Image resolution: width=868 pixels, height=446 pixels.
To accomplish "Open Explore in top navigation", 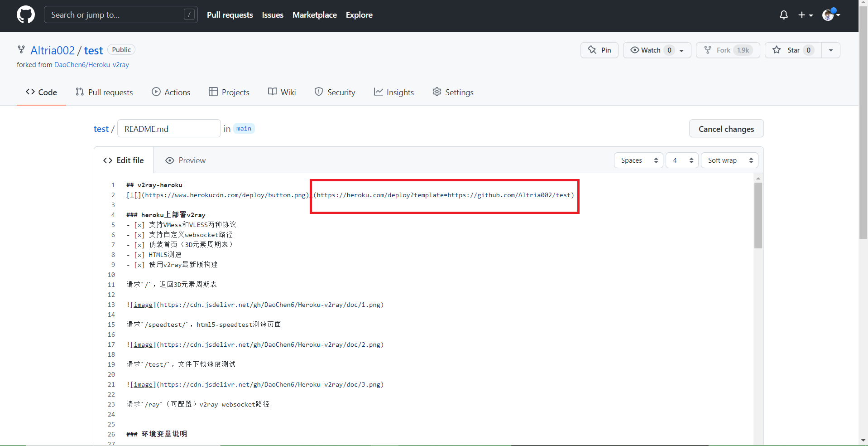I will [359, 15].
